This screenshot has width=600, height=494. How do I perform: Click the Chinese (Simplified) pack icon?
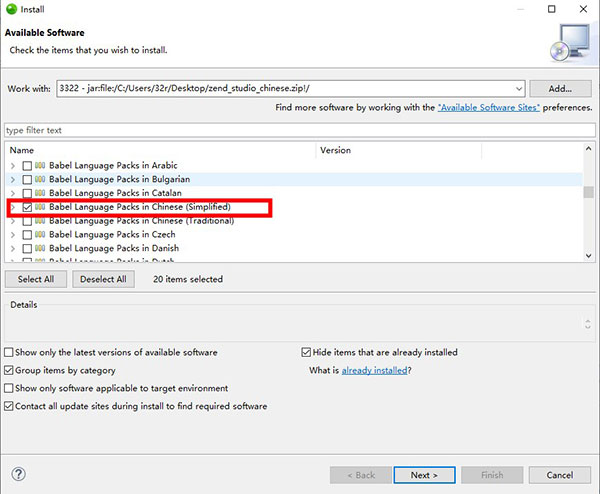(x=40, y=207)
